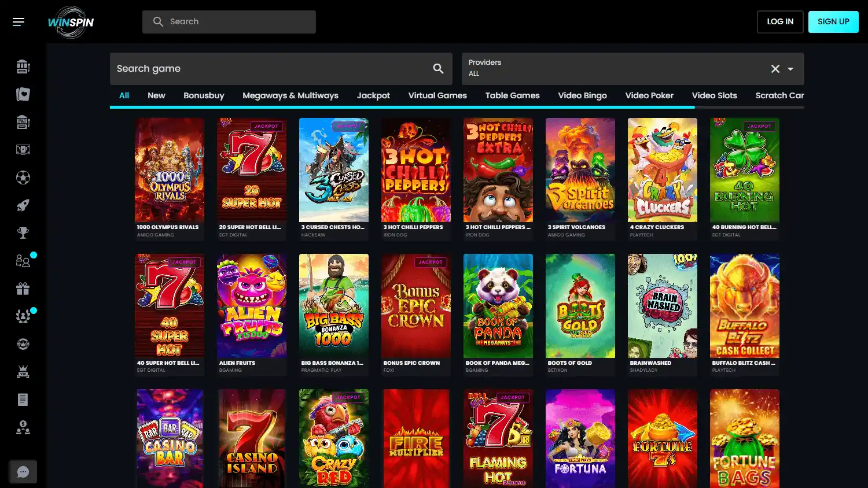868x488 pixels.
Task: Open VIP crown icon in sidebar
Action: point(23,372)
